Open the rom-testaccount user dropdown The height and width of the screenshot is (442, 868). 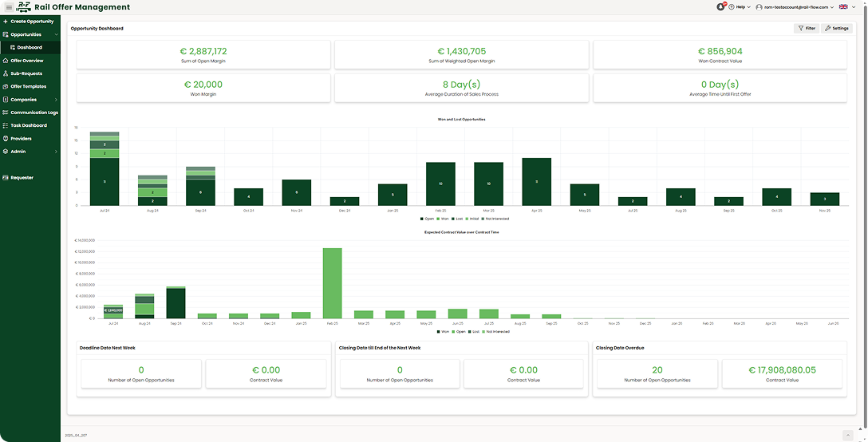pyautogui.click(x=795, y=7)
